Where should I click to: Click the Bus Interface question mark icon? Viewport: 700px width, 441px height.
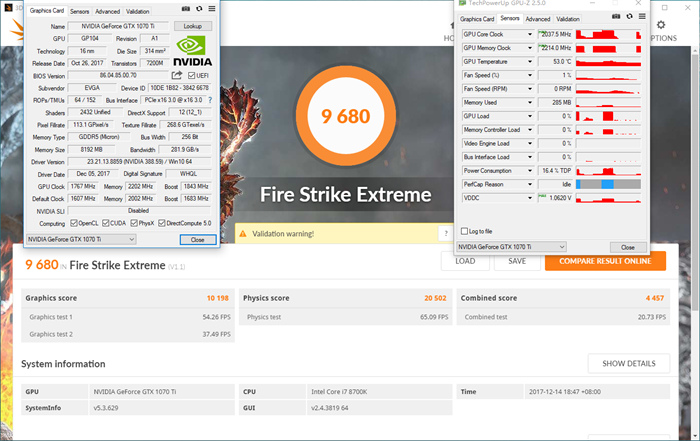tap(211, 101)
